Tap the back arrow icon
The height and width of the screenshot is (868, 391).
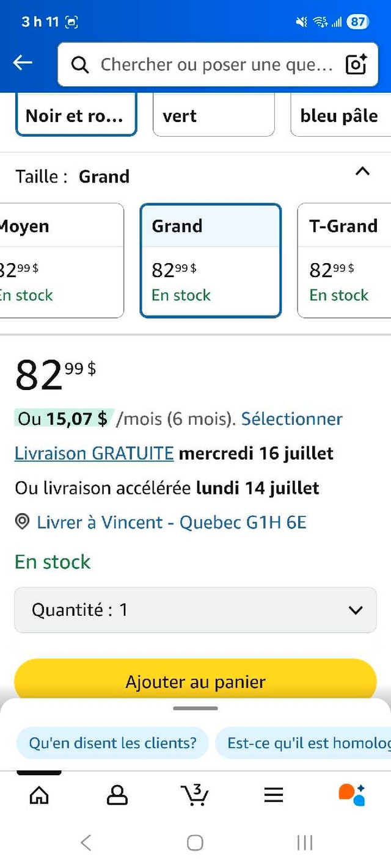[x=23, y=62]
